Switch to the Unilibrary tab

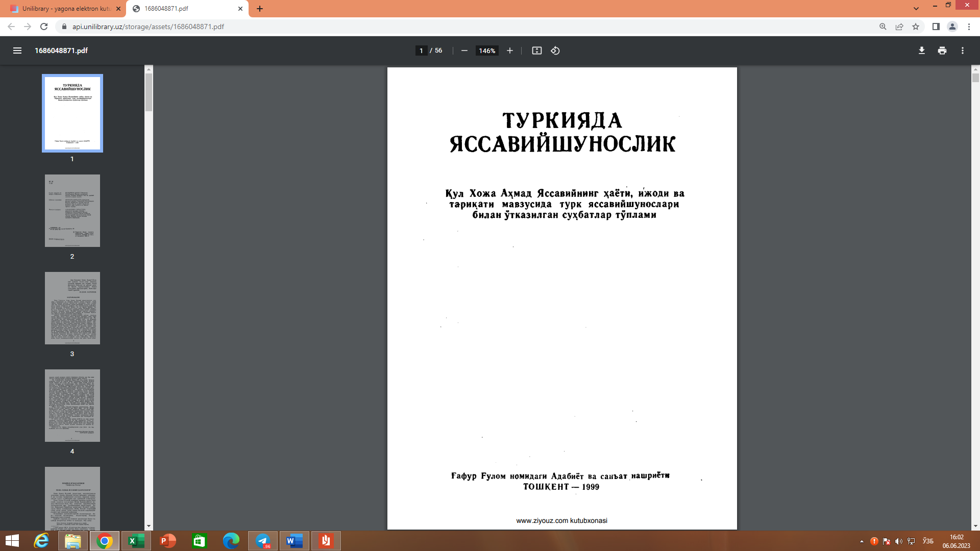tap(61, 8)
